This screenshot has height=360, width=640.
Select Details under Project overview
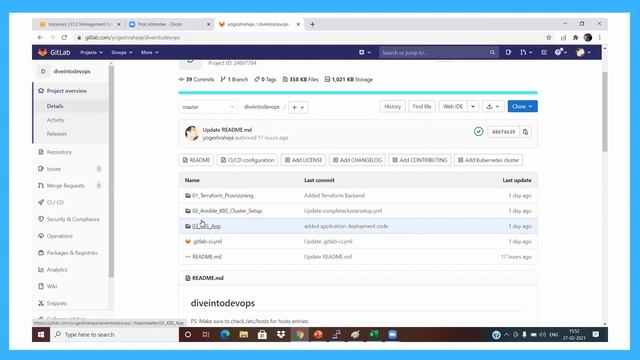click(55, 106)
